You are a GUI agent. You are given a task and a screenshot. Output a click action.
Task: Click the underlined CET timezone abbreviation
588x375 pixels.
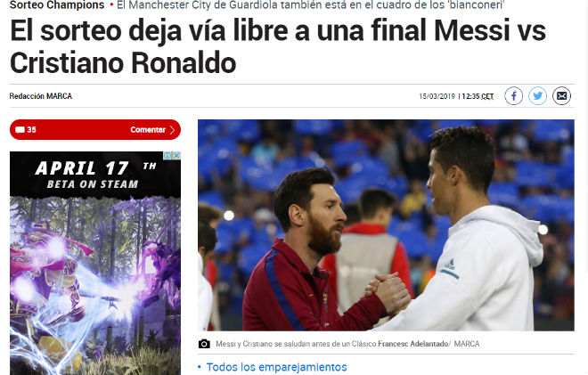click(487, 96)
